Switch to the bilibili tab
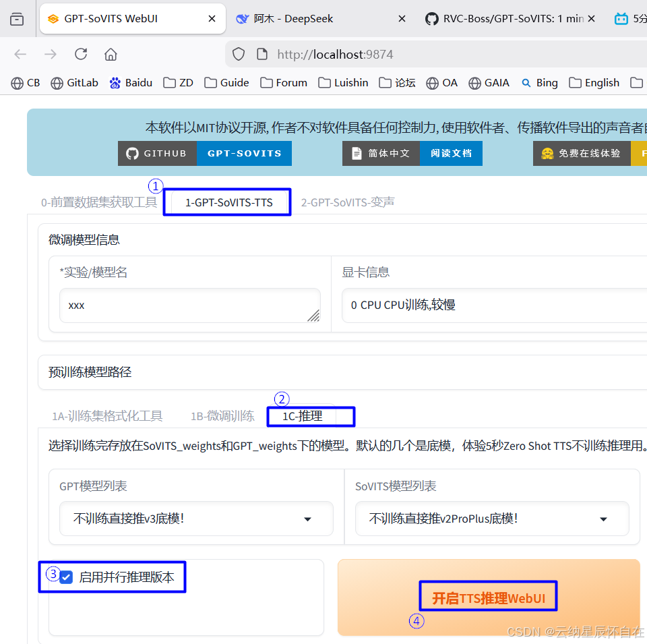Image resolution: width=647 pixels, height=644 pixels. 629,19
